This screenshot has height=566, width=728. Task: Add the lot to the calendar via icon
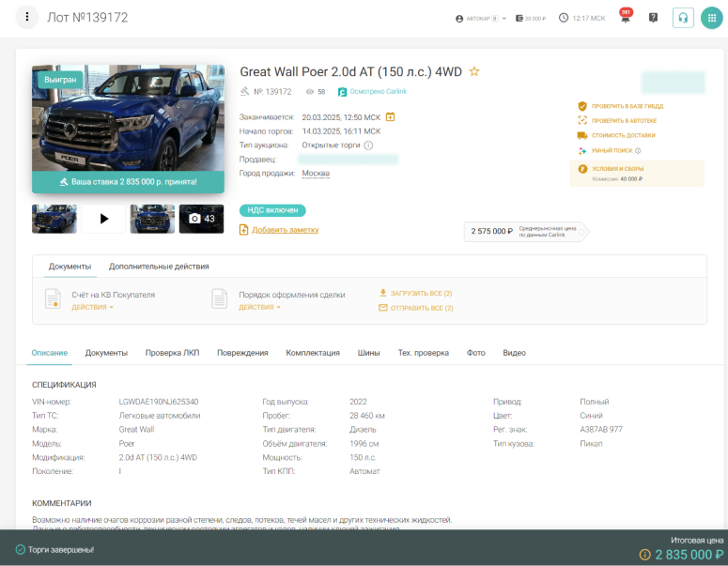coord(390,117)
